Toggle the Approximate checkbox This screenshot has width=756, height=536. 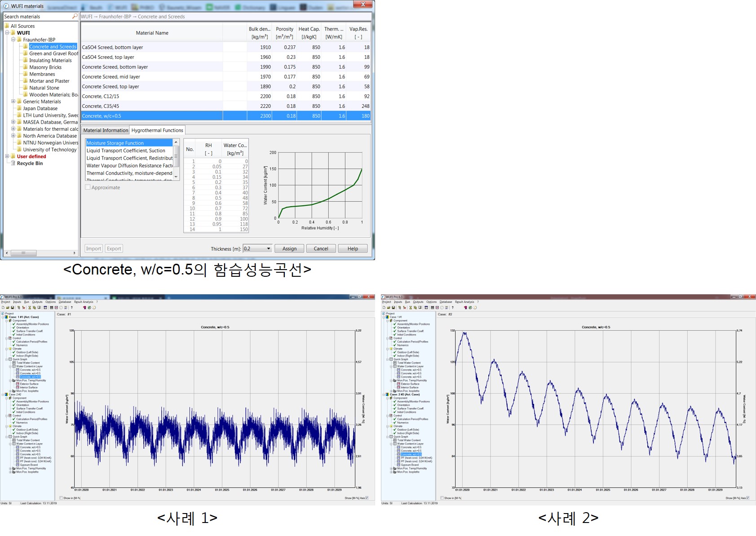88,187
